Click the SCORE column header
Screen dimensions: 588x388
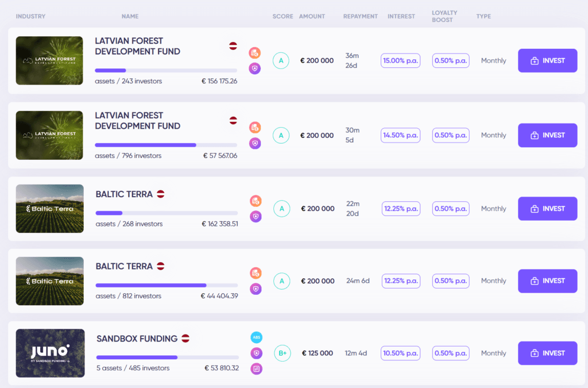(x=283, y=17)
